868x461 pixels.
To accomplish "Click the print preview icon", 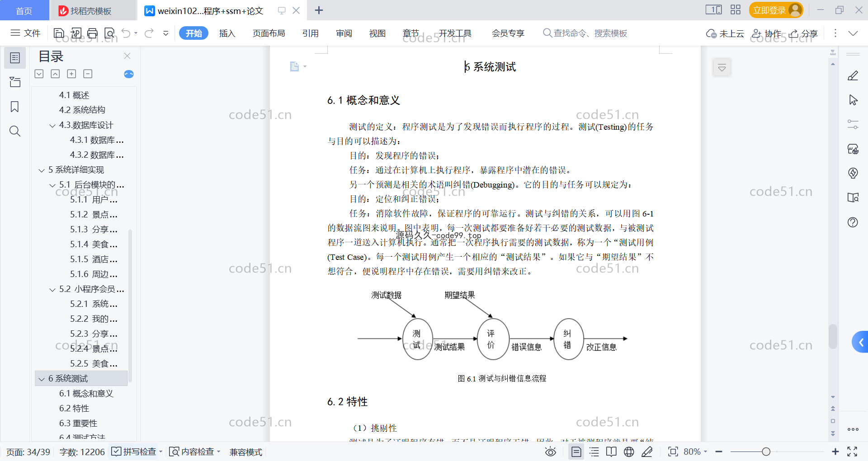I will [x=109, y=33].
